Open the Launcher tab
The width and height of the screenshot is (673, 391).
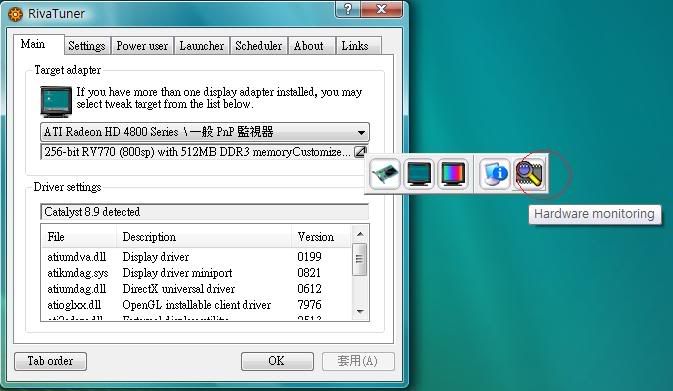[x=202, y=46]
